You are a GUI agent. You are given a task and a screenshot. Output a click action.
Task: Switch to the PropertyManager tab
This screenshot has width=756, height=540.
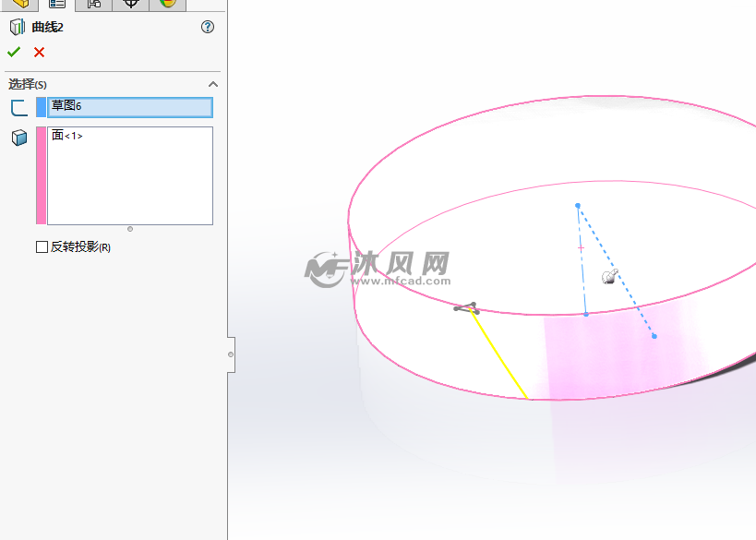coord(57,4)
